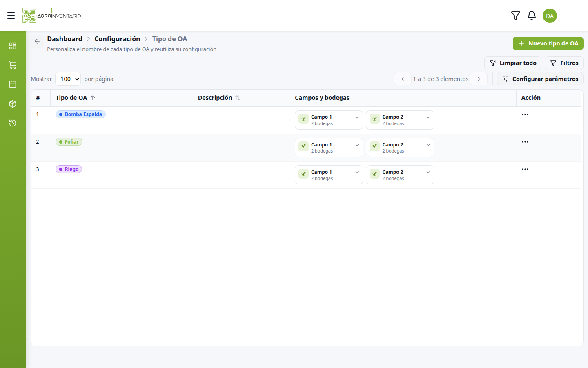Open the Filtros button
Viewport: 588px width, 368px height.
click(x=564, y=63)
